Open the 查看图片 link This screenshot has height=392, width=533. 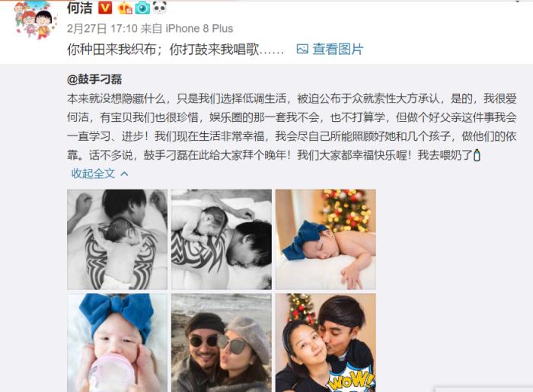[337, 49]
